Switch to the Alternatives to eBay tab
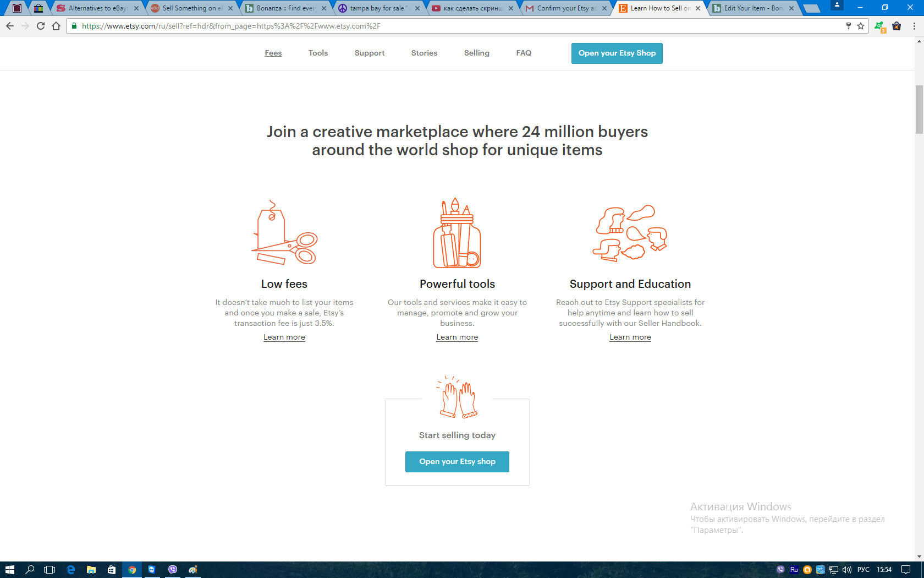Image resolution: width=924 pixels, height=578 pixels. pyautogui.click(x=97, y=8)
